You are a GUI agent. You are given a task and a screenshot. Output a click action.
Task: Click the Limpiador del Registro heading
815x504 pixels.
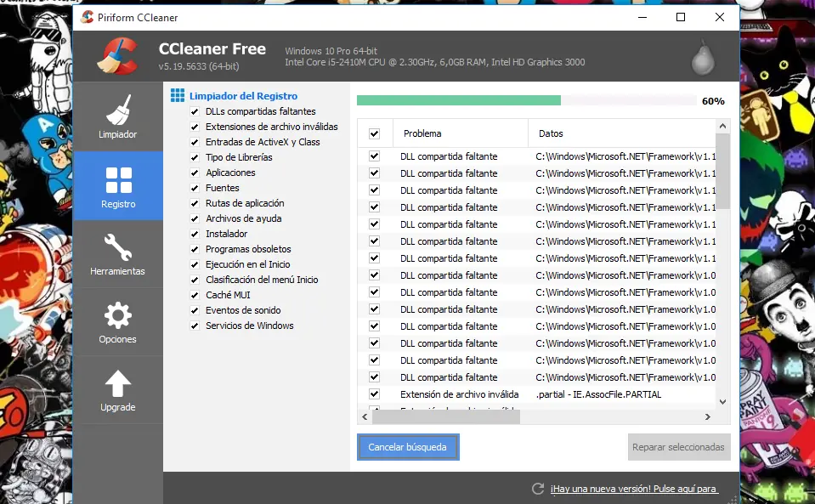coord(243,95)
